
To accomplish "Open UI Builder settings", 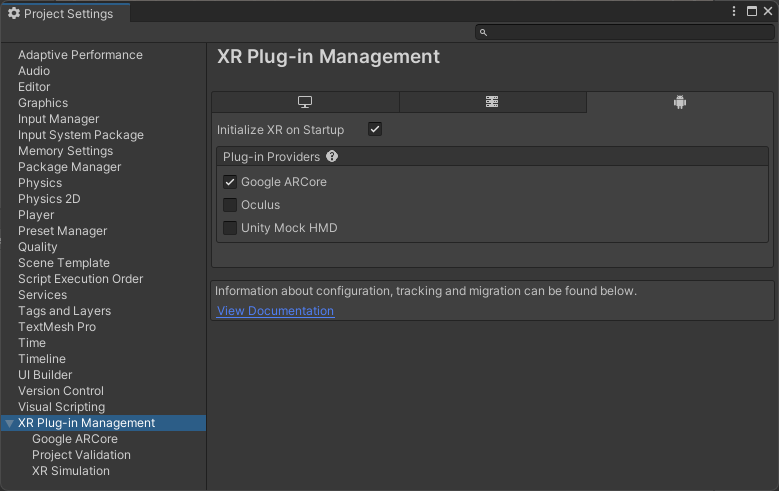I will [45, 375].
